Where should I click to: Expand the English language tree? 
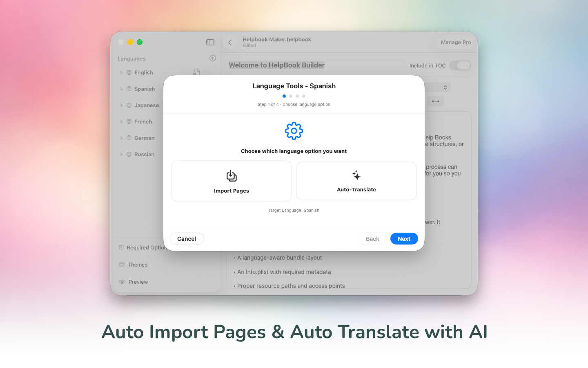tap(121, 72)
